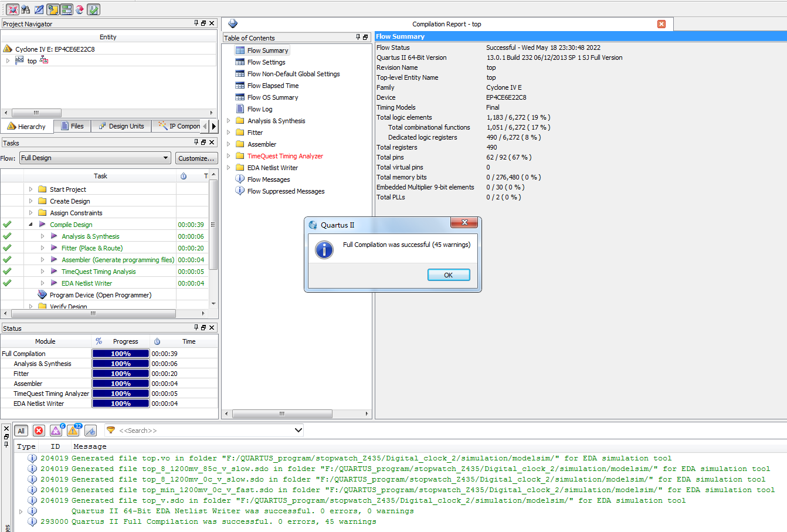Image resolution: width=787 pixels, height=532 pixels.
Task: Click the Flow Log document icon
Action: pyautogui.click(x=240, y=109)
